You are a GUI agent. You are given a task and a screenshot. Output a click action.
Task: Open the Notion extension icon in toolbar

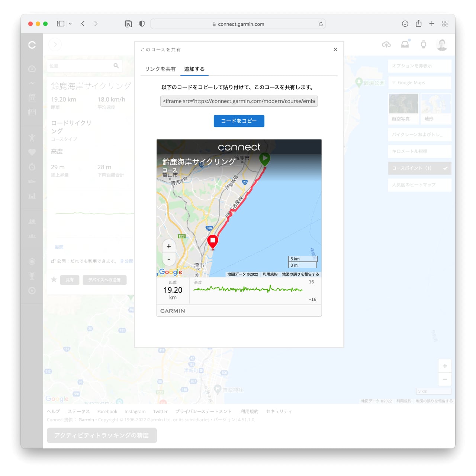tap(128, 24)
